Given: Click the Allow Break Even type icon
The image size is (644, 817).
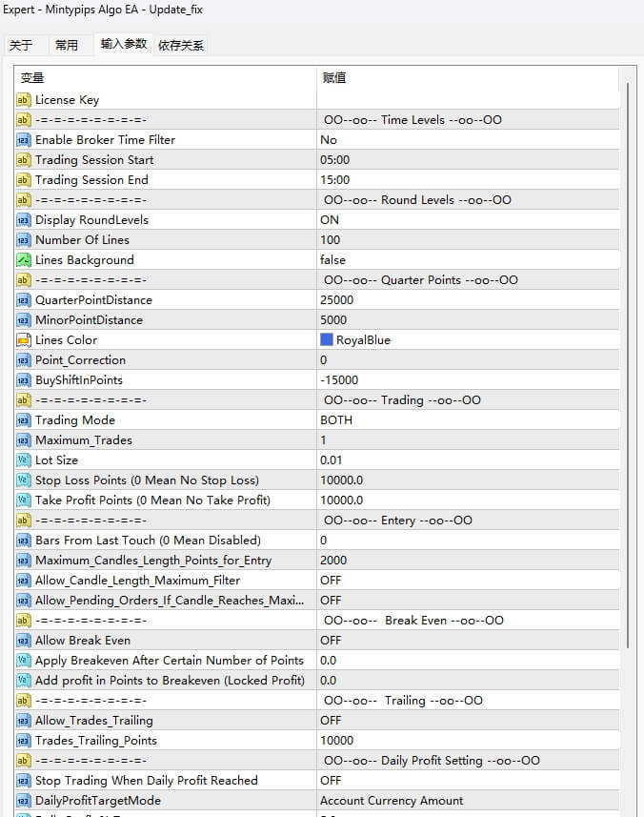Looking at the screenshot, I should (x=24, y=641).
